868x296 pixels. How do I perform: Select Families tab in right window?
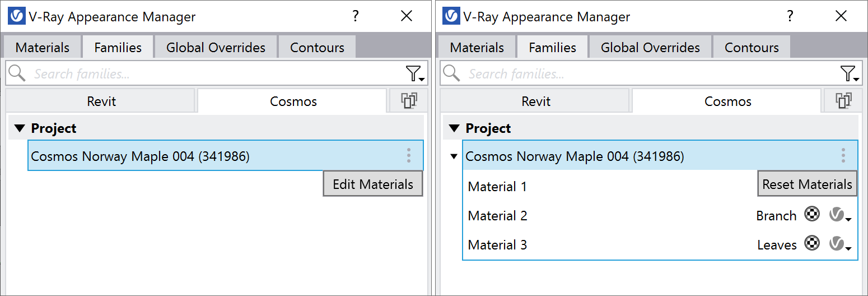552,47
